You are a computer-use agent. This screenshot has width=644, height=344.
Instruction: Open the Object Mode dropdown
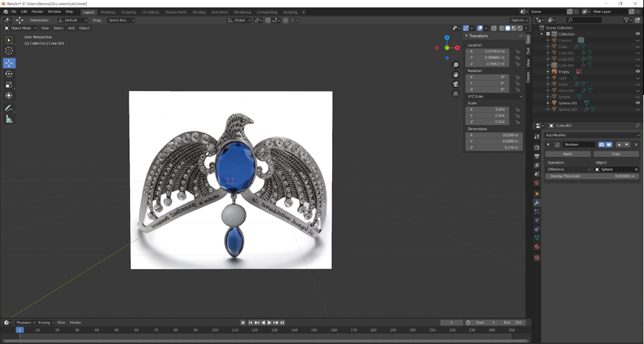tap(20, 28)
